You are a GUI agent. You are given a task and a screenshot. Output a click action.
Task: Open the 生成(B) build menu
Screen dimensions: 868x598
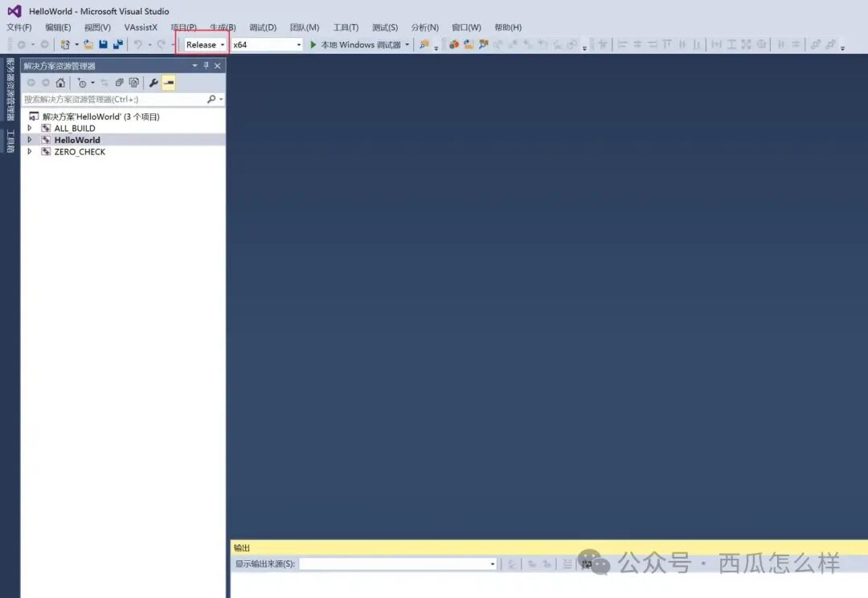coord(223,27)
